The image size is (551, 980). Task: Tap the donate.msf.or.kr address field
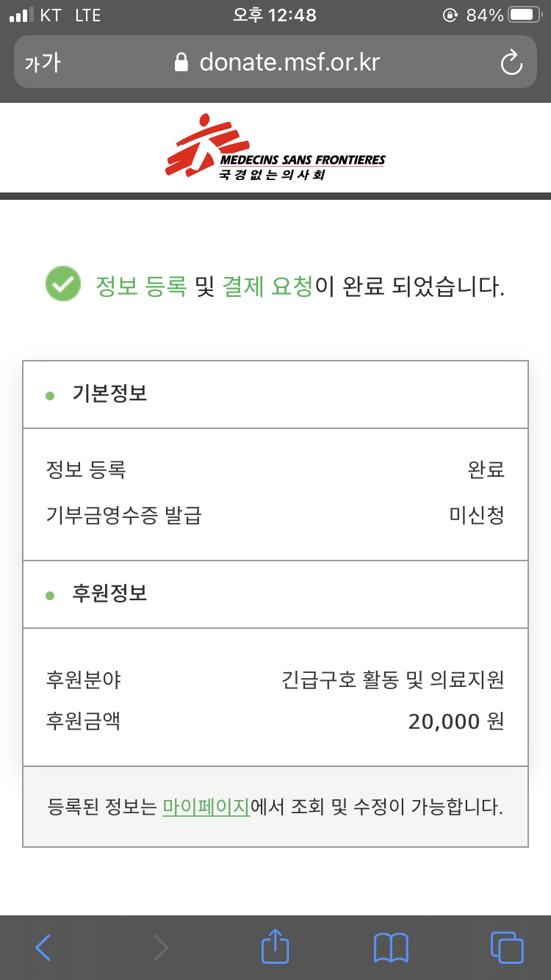(x=289, y=62)
